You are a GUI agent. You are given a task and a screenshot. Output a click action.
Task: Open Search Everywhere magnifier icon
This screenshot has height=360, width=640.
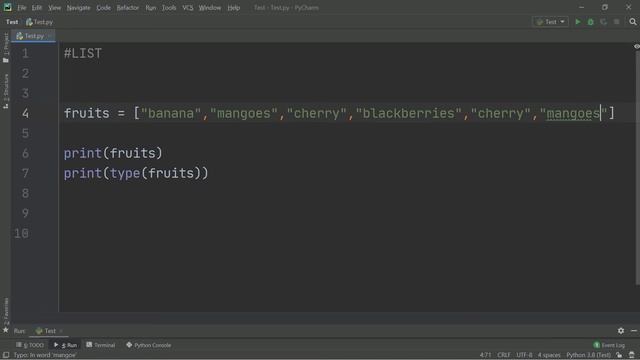pos(633,22)
